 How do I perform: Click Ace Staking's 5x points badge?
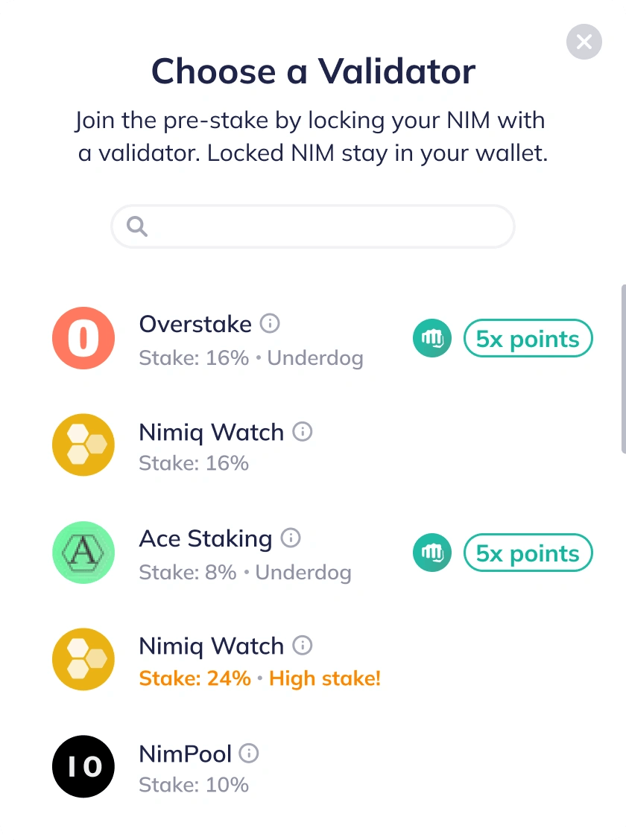[x=528, y=553]
